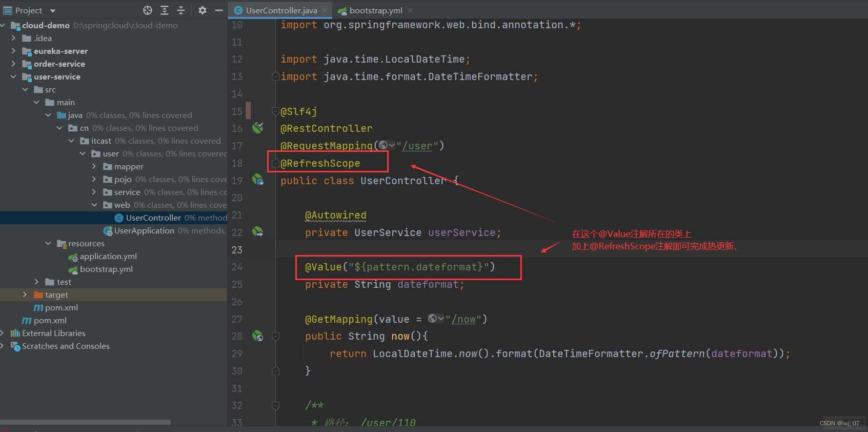
Task: Switch to the UserController.java tab
Action: [281, 10]
